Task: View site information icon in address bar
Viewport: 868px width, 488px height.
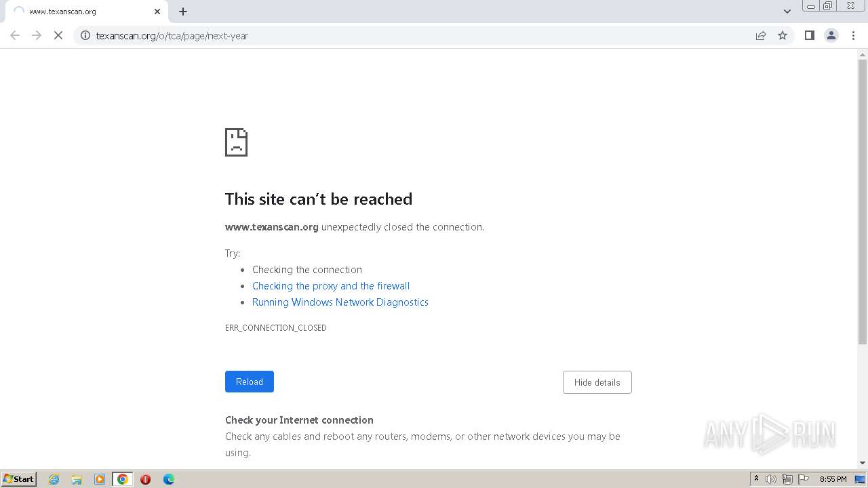Action: [85, 36]
